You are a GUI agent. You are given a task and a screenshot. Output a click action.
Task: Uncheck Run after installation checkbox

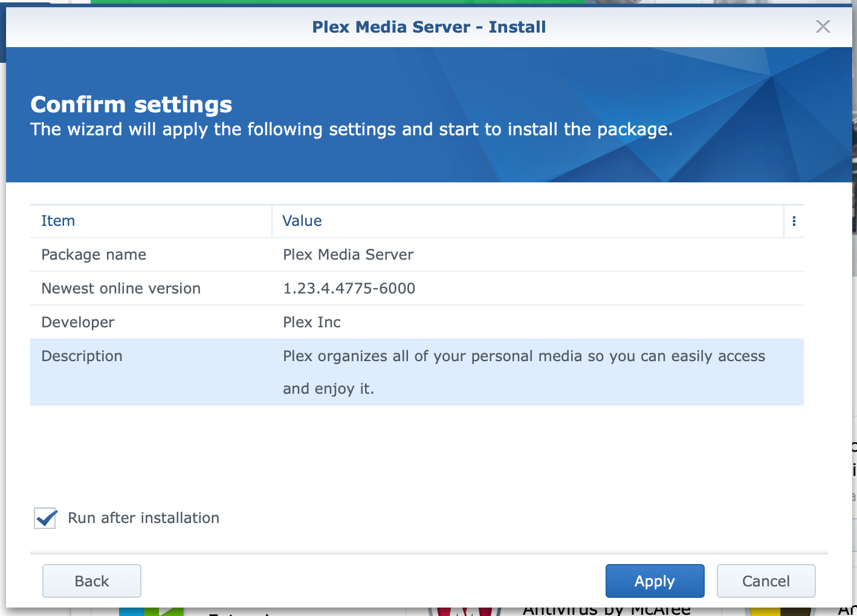(x=45, y=518)
